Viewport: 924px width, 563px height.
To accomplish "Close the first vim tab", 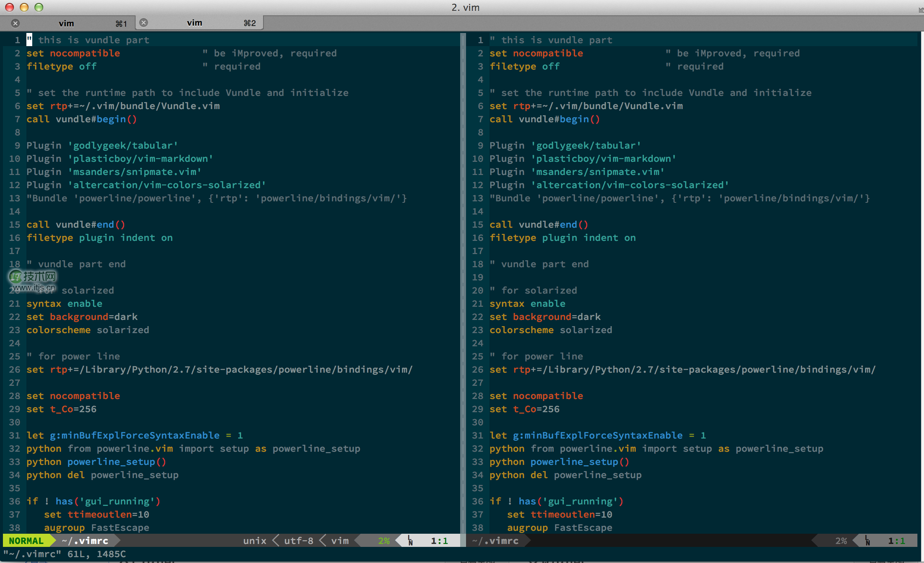I will [15, 23].
